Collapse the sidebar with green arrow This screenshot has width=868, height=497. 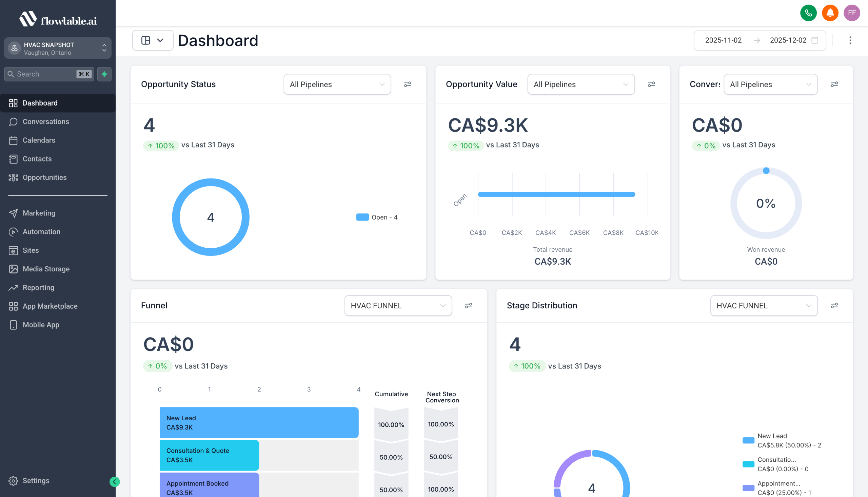(x=115, y=482)
